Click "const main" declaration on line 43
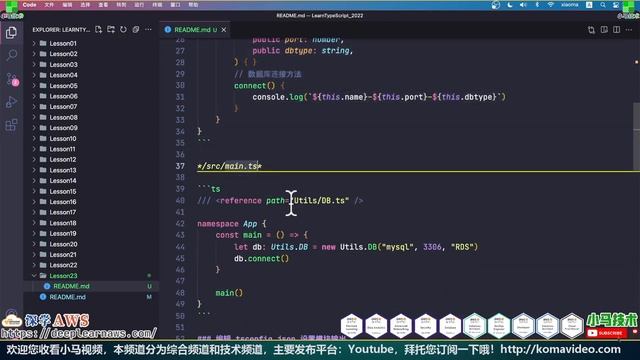Image resolution: width=640 pixels, height=360 pixels. click(239, 235)
